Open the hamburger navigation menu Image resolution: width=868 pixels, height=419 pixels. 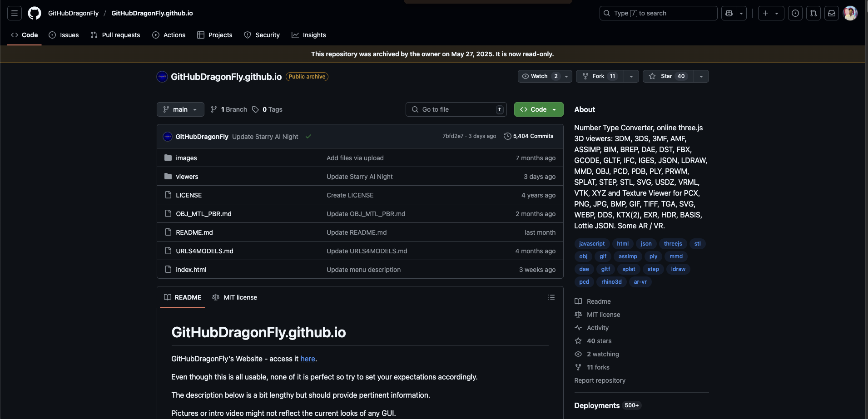click(x=15, y=13)
